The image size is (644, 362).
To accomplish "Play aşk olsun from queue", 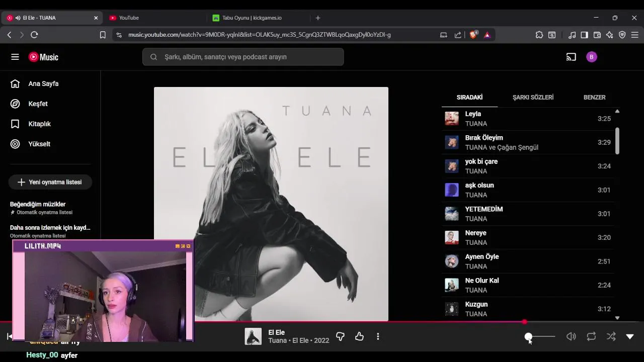I will (x=528, y=190).
